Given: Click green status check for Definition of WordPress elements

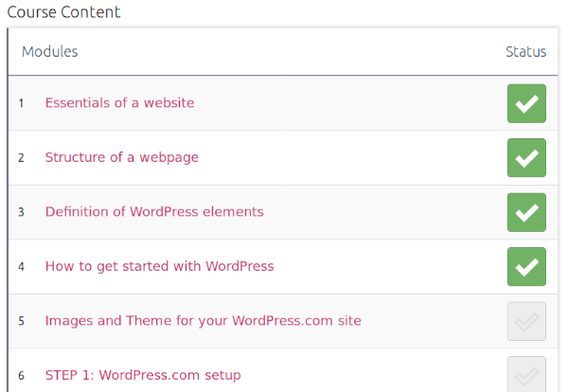Looking at the screenshot, I should pos(526,212).
